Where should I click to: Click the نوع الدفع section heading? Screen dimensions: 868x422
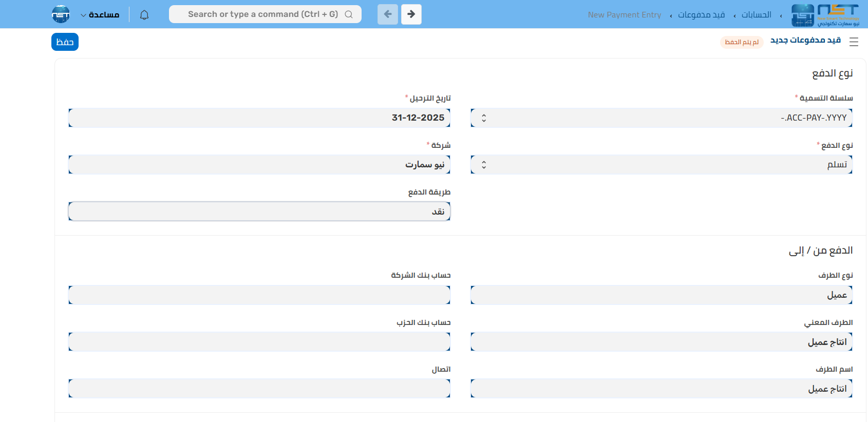[x=832, y=73]
